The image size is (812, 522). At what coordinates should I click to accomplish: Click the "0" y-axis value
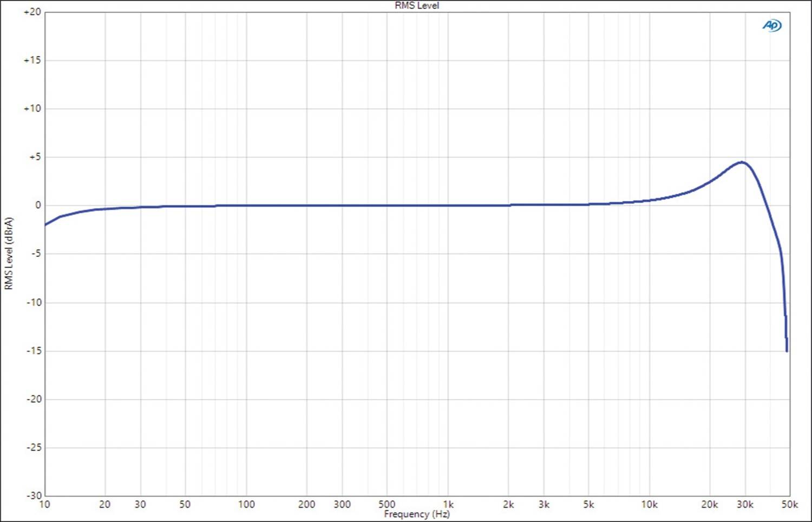[x=38, y=205]
